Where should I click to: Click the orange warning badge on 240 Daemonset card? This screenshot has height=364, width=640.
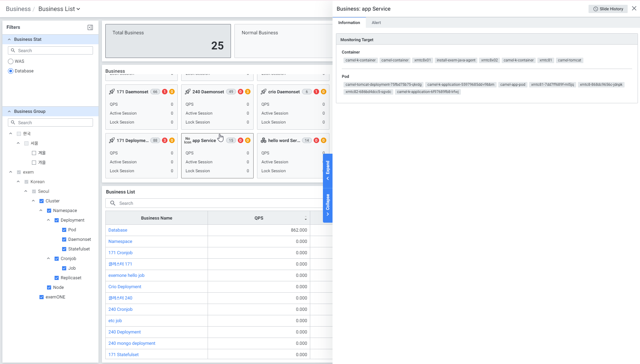pos(248,92)
